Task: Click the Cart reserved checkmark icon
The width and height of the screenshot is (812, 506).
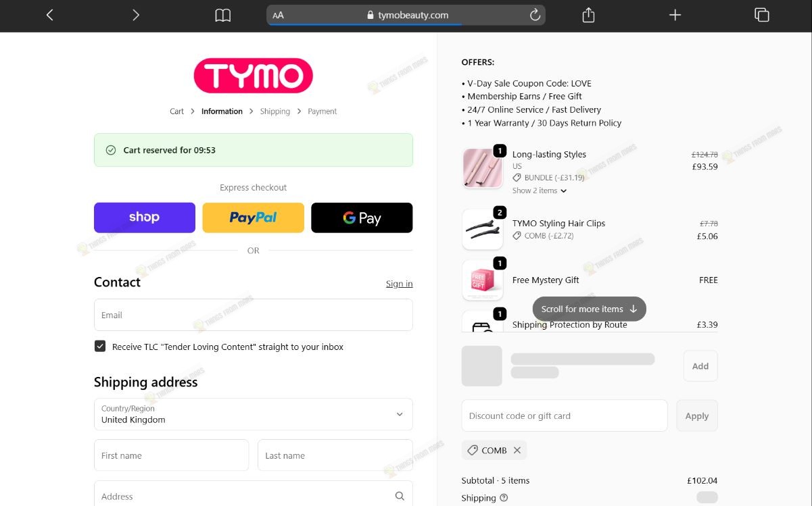Action: tap(111, 150)
